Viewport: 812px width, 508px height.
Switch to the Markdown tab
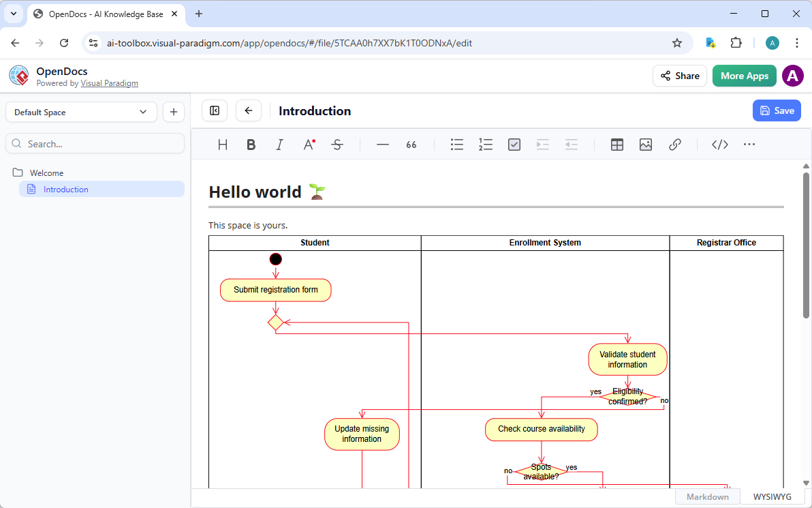(707, 496)
